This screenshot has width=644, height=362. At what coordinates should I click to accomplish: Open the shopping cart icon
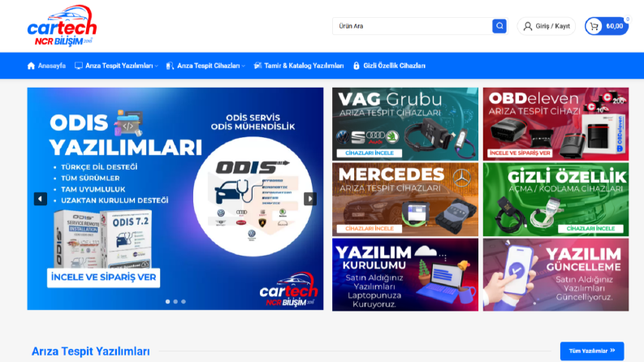click(594, 26)
